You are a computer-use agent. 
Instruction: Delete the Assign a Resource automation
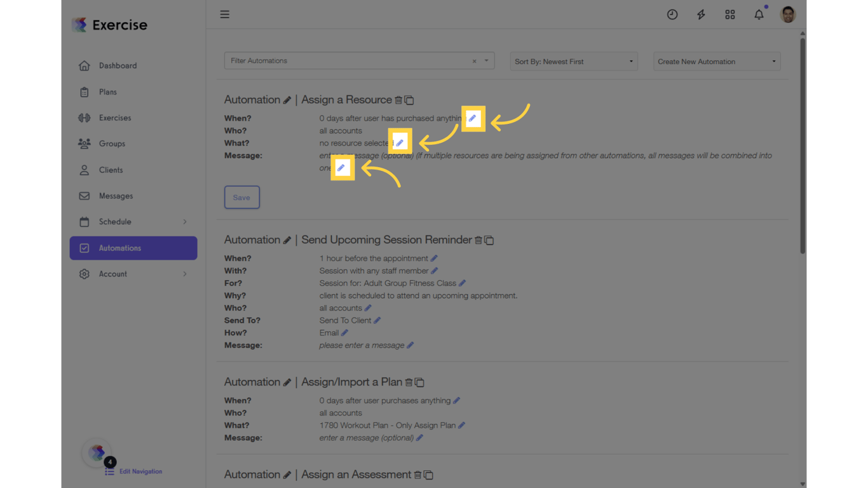tap(400, 100)
